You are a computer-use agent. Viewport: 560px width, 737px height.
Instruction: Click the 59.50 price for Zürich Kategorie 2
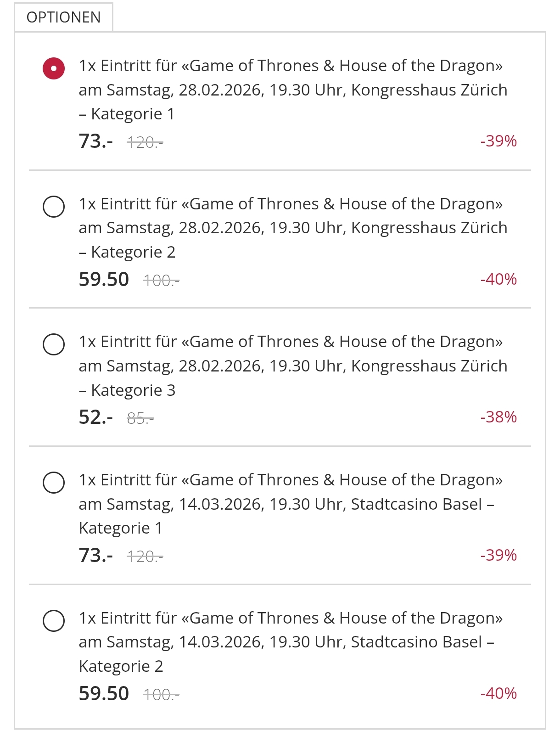(104, 280)
